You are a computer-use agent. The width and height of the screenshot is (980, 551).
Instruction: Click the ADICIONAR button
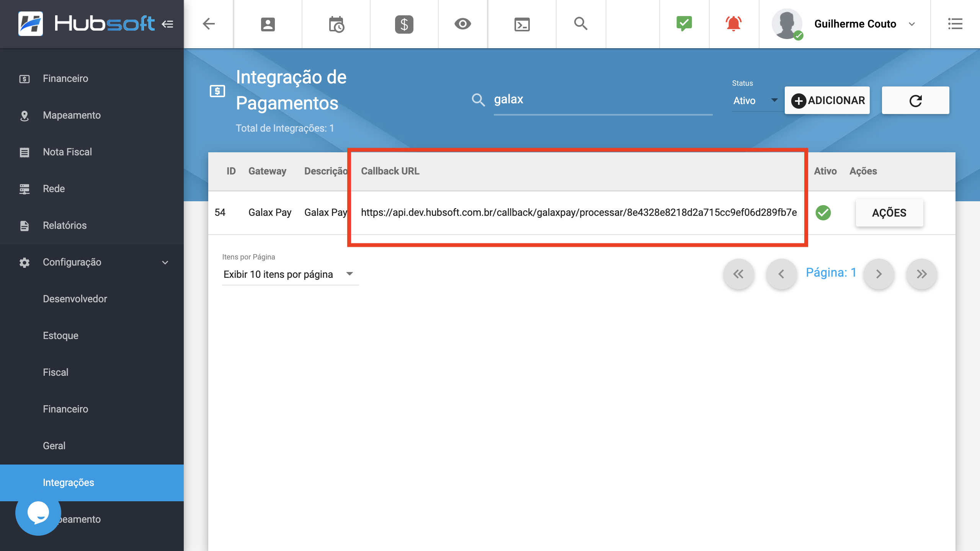point(828,100)
